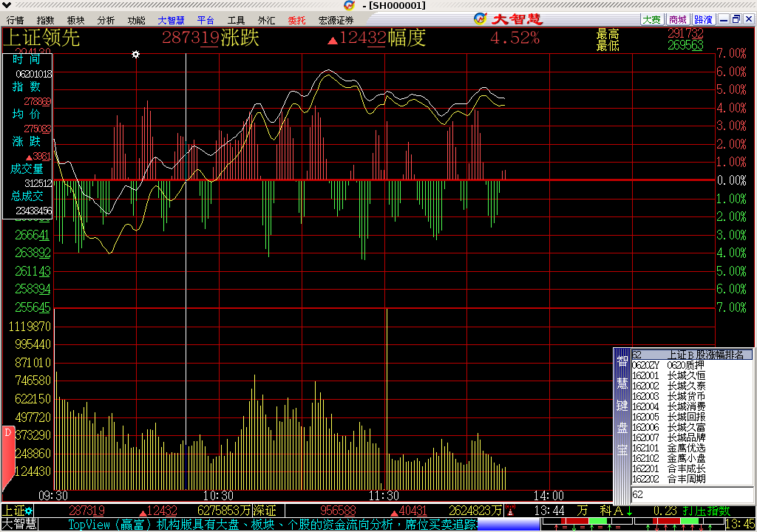This screenshot has width=757, height=532.
Task: Click the 10:30 time axis label
Action: [x=218, y=496]
